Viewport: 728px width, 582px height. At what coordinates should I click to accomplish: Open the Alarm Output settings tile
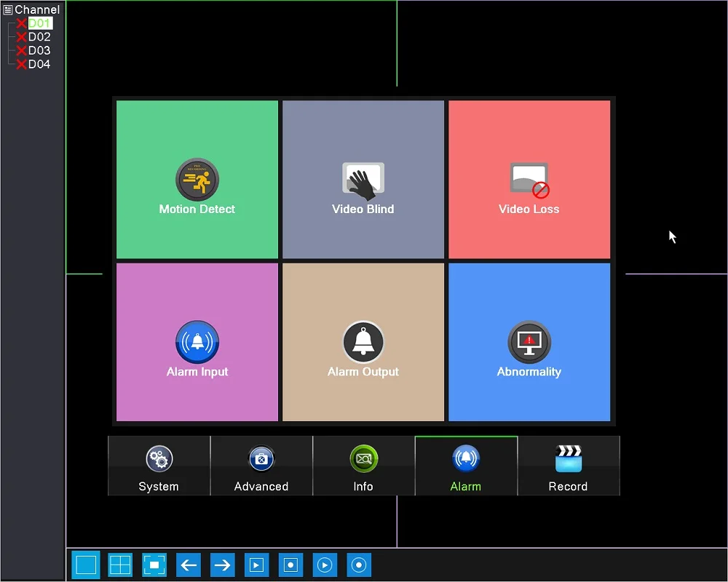point(363,342)
